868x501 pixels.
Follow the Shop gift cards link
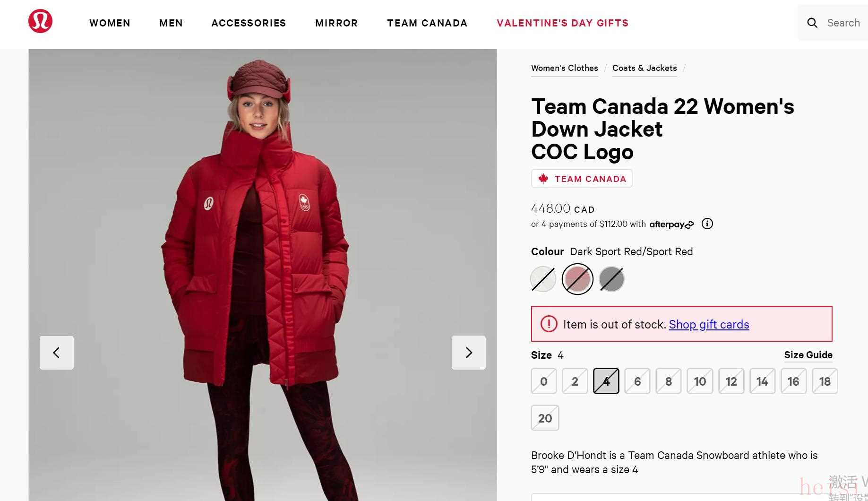(x=709, y=324)
